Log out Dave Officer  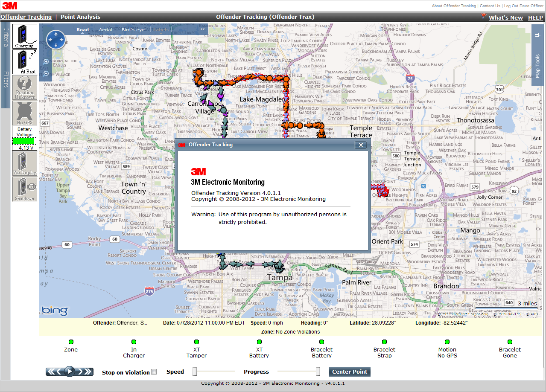pyautogui.click(x=524, y=6)
